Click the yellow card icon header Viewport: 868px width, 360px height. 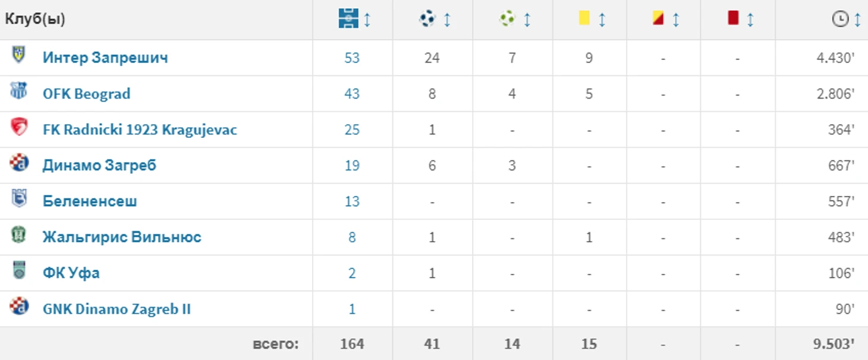[584, 19]
